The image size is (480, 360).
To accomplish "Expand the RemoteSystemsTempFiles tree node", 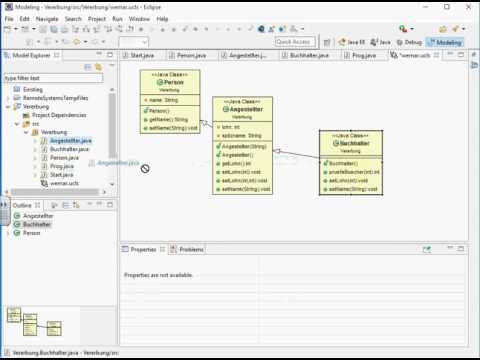I will (8, 98).
